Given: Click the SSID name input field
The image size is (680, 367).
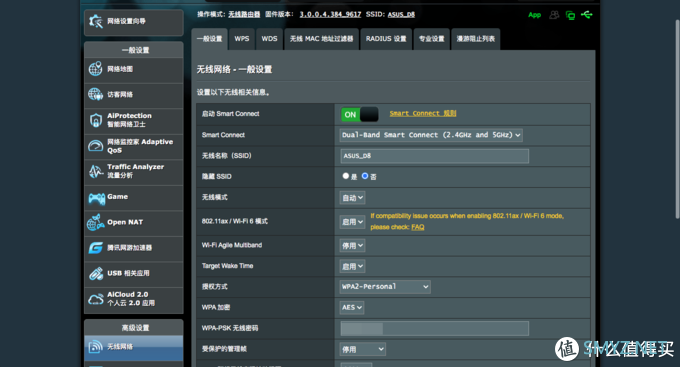Looking at the screenshot, I should coord(435,156).
